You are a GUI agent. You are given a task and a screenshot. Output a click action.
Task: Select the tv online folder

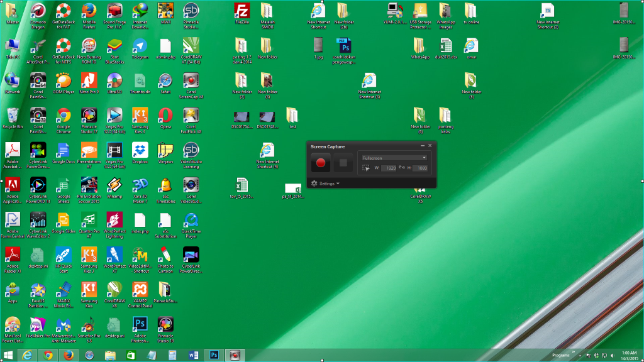tap(471, 14)
